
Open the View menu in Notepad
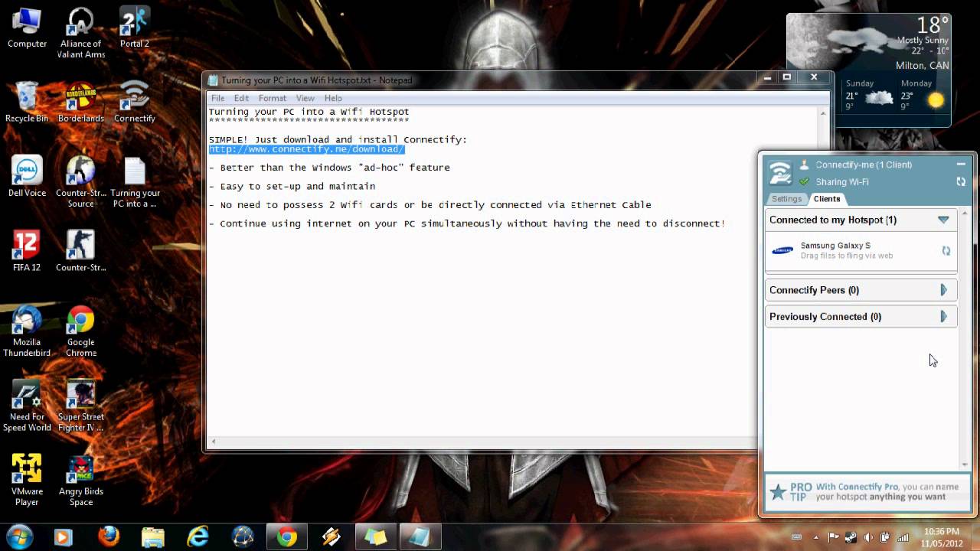coord(305,98)
